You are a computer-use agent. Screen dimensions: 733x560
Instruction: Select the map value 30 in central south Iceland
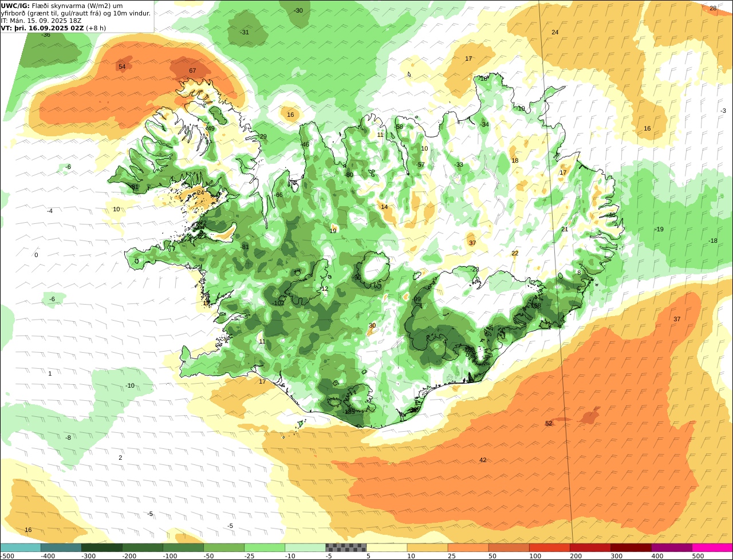click(x=372, y=325)
